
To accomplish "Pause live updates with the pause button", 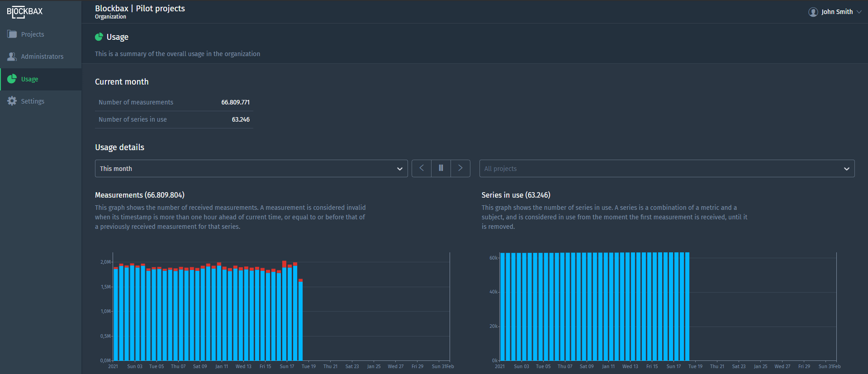I will [x=441, y=168].
